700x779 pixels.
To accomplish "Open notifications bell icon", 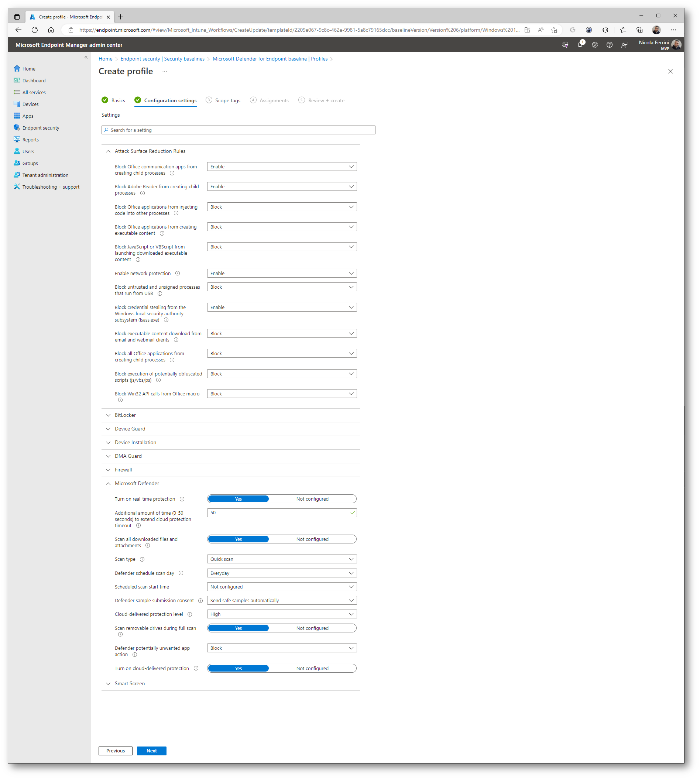I will [x=580, y=45].
